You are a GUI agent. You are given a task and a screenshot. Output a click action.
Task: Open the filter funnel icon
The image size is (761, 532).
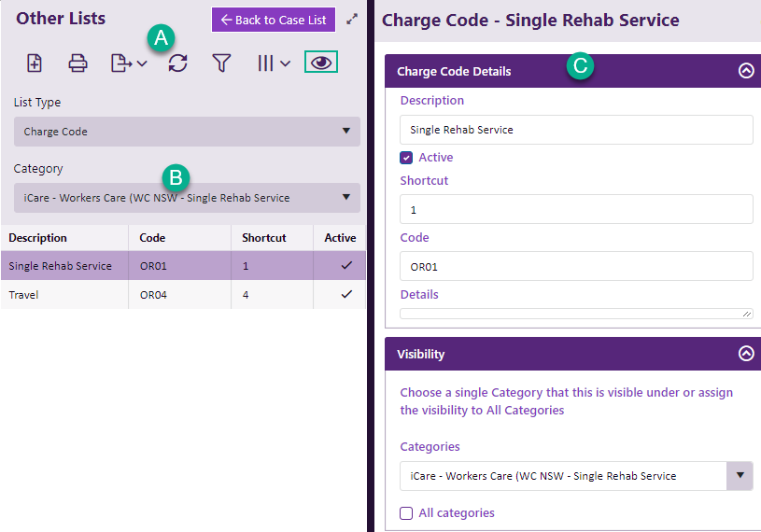(x=221, y=63)
